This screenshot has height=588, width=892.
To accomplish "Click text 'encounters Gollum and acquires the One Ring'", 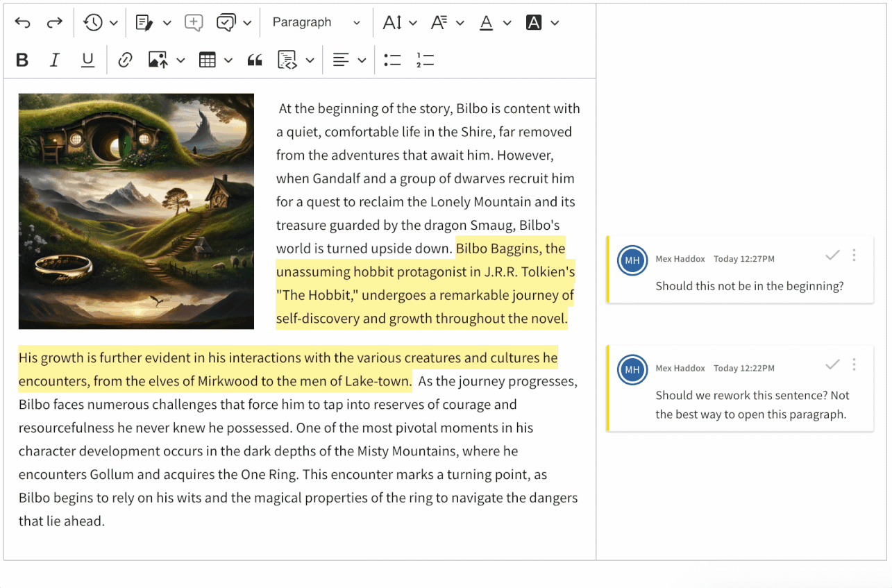I will pos(159,474).
